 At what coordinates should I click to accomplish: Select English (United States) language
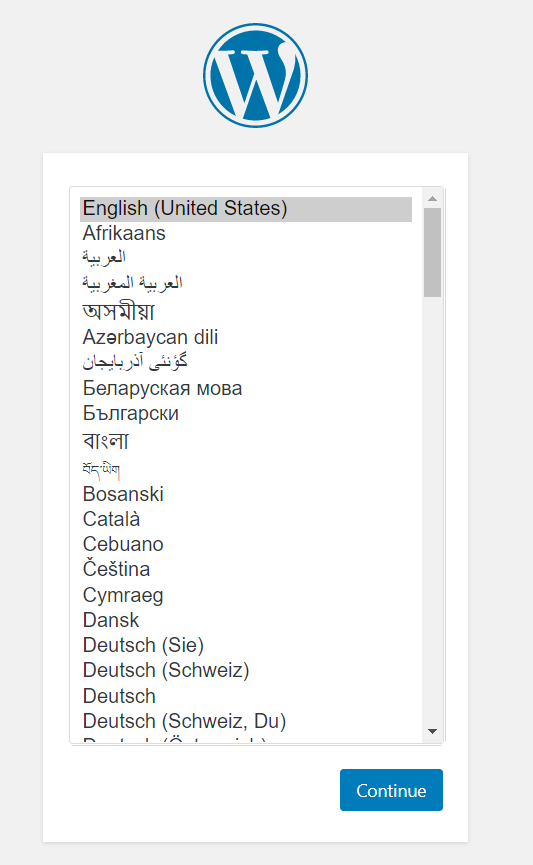coord(246,209)
